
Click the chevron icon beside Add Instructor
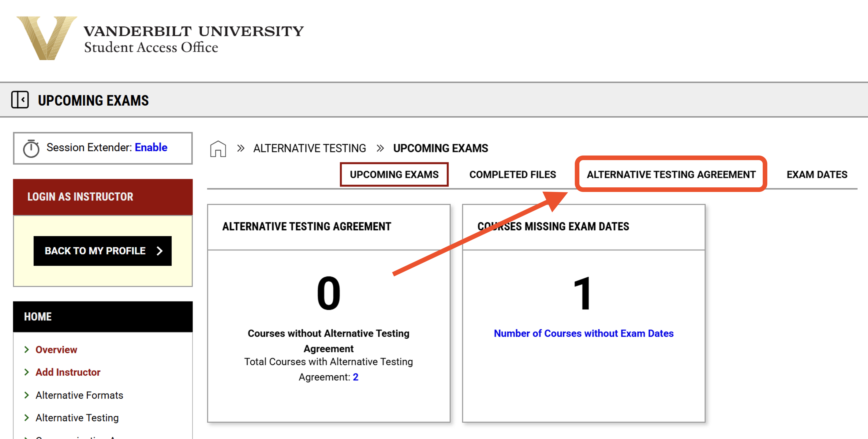pyautogui.click(x=27, y=372)
